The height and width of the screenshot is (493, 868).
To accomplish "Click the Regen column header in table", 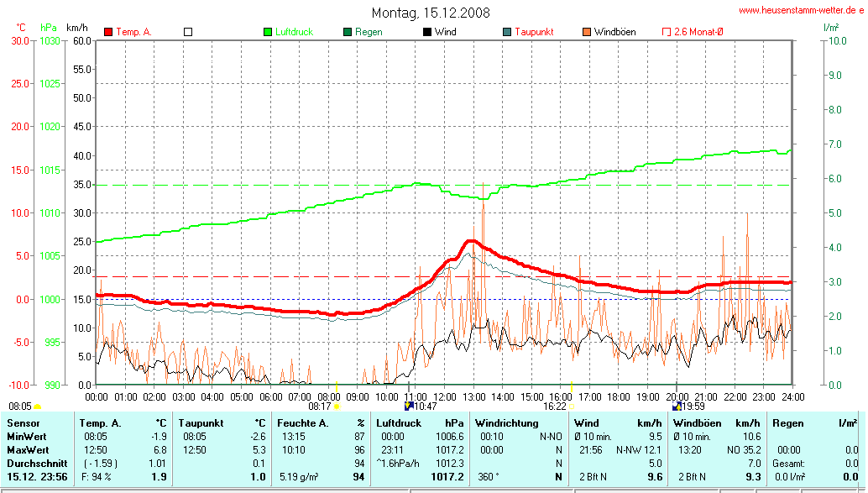I will pos(787,423).
